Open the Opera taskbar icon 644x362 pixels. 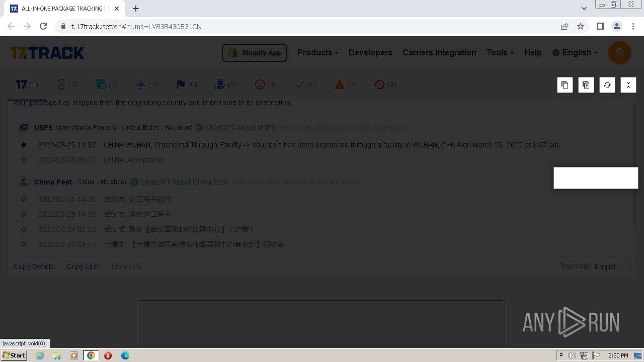click(x=108, y=355)
